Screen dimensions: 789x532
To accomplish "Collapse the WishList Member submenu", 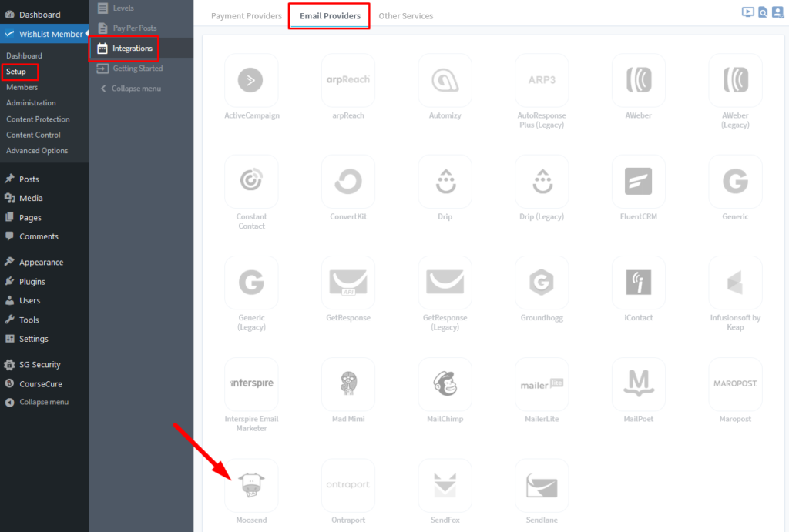I will point(142,89).
